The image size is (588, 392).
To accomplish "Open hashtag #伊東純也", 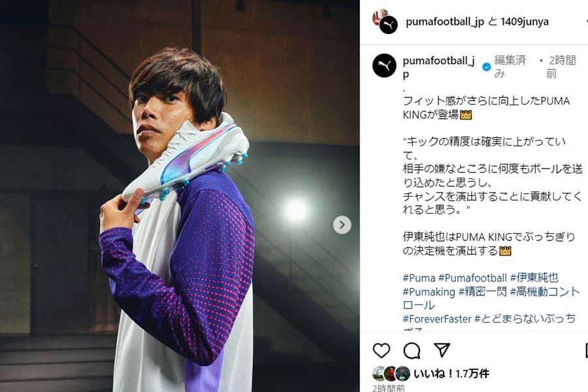I will coord(534,278).
